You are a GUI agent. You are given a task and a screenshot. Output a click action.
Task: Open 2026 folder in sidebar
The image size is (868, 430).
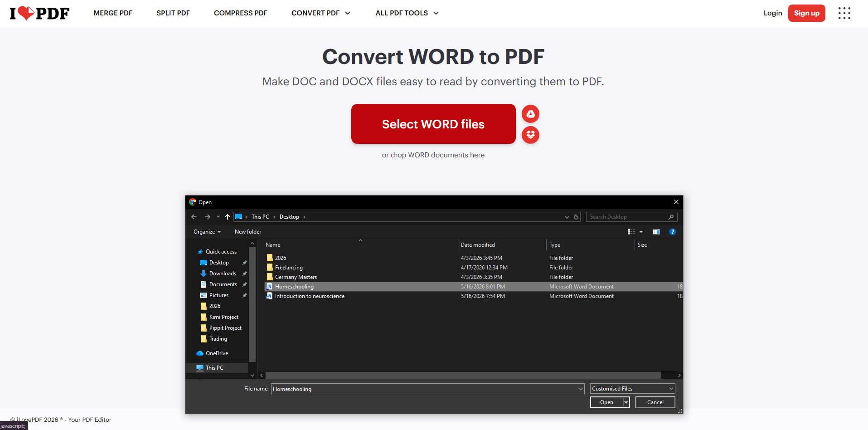214,306
